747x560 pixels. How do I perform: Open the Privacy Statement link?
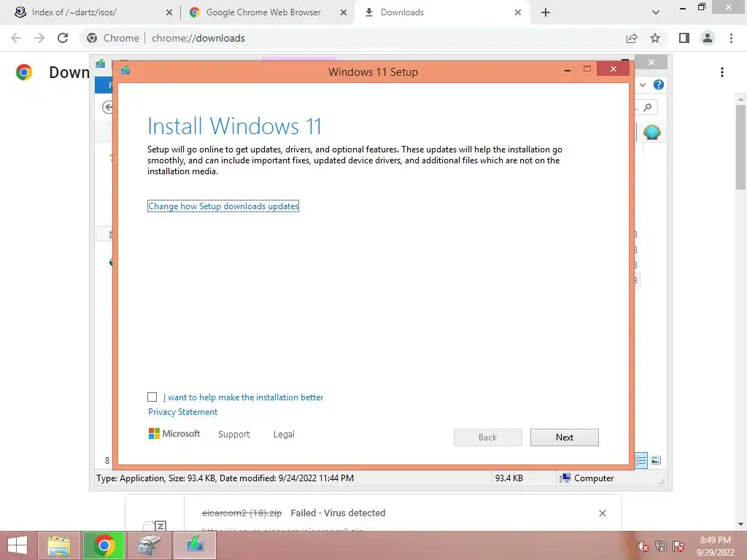[x=182, y=412]
